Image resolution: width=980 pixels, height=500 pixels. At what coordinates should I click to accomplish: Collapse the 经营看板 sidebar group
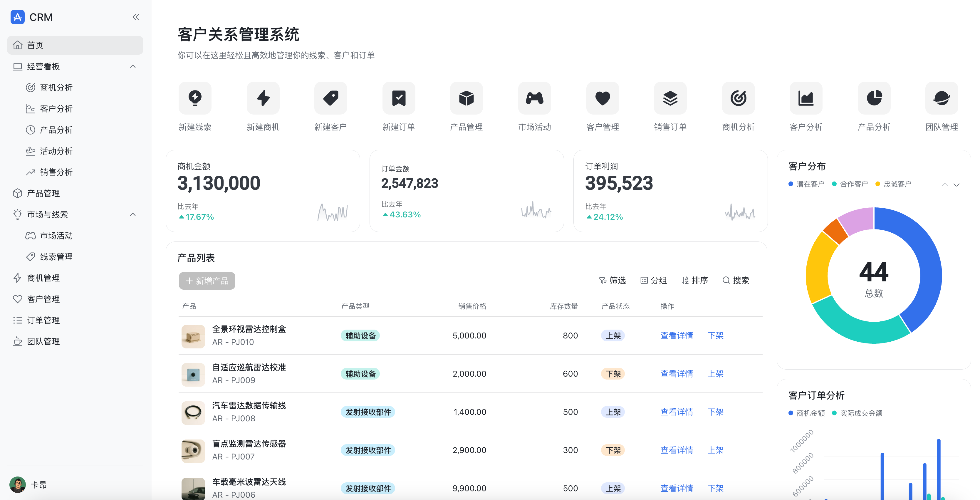[133, 67]
